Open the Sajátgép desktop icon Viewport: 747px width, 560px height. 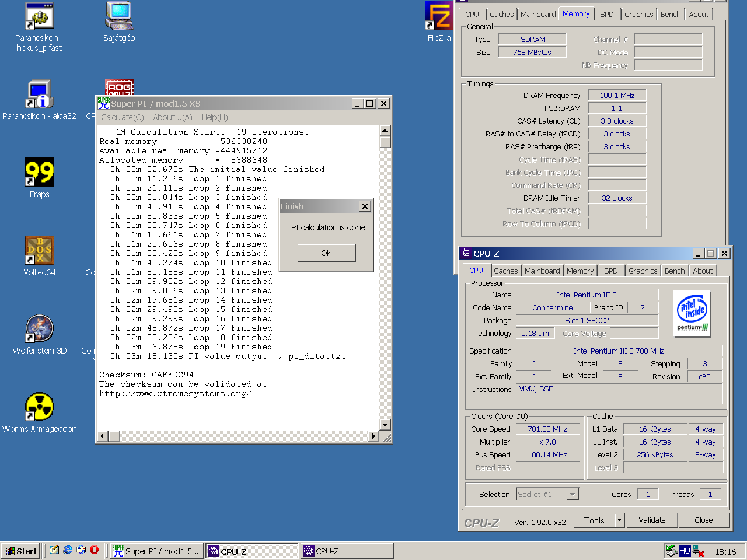(119, 23)
